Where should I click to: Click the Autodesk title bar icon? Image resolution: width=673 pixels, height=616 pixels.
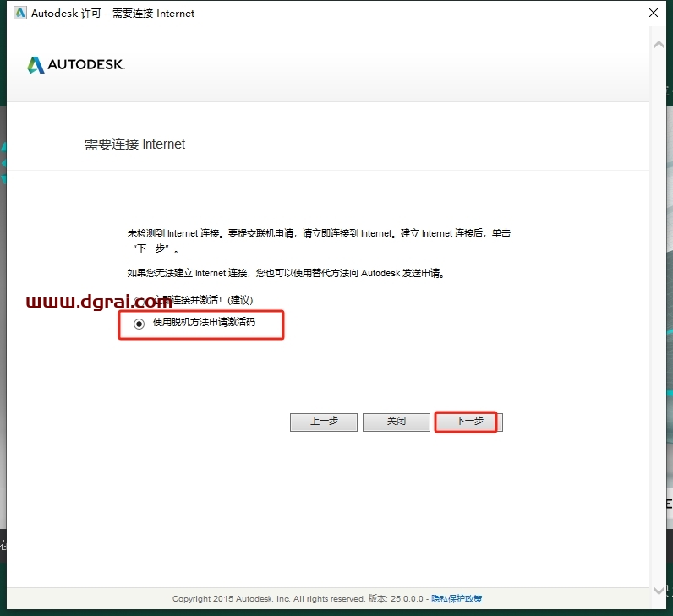19,13
